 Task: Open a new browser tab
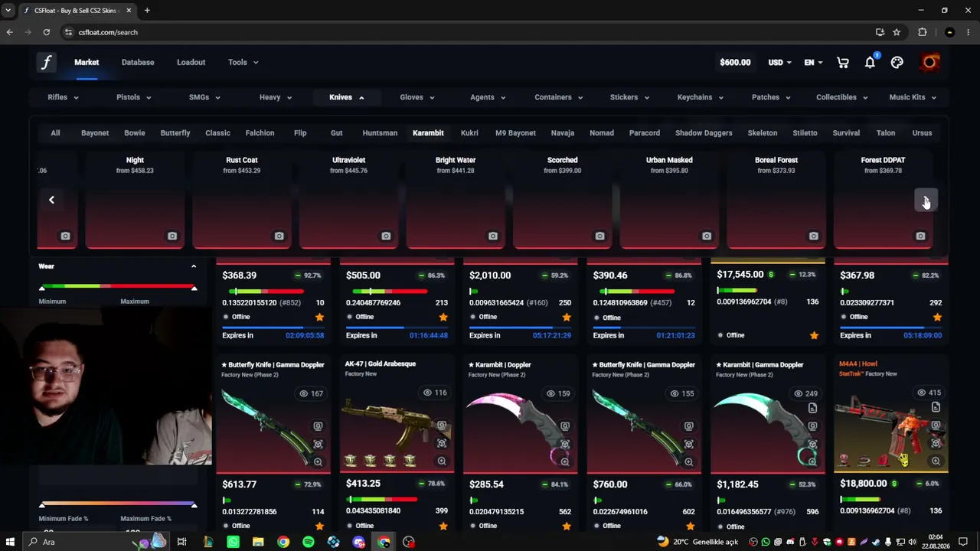(x=147, y=11)
